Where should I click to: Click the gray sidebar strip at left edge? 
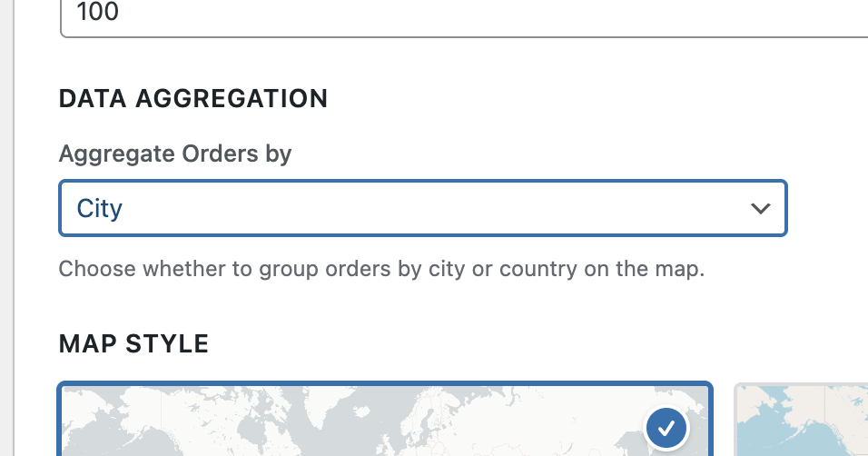[x=6, y=227]
